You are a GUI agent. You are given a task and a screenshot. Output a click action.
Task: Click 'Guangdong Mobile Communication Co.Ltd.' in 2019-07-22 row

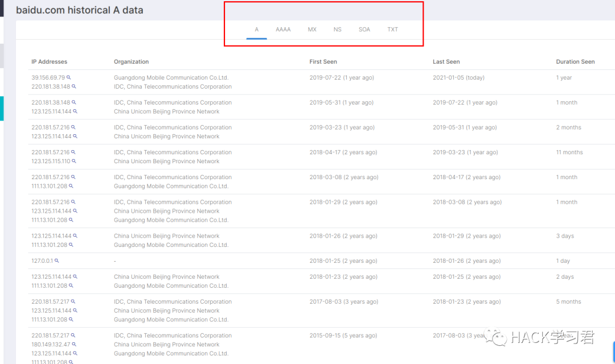[x=171, y=77]
